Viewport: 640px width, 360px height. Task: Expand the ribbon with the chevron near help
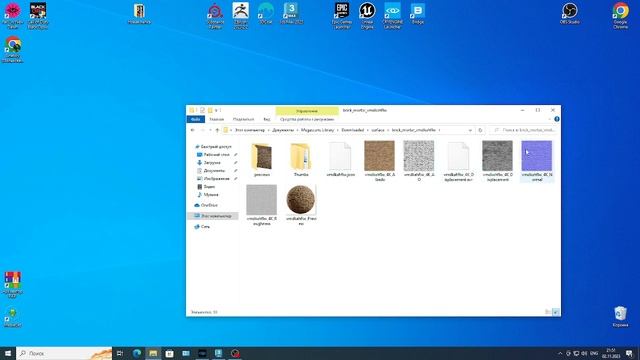(x=550, y=119)
